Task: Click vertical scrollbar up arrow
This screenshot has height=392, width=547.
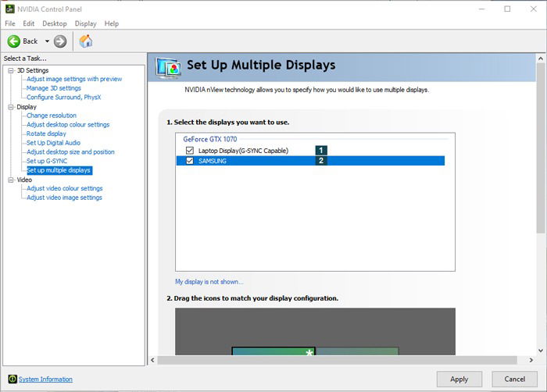Action: pyautogui.click(x=541, y=59)
